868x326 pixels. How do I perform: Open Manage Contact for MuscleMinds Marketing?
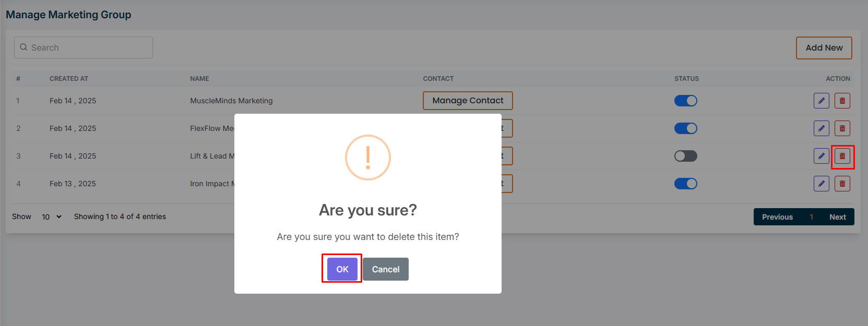pos(468,101)
